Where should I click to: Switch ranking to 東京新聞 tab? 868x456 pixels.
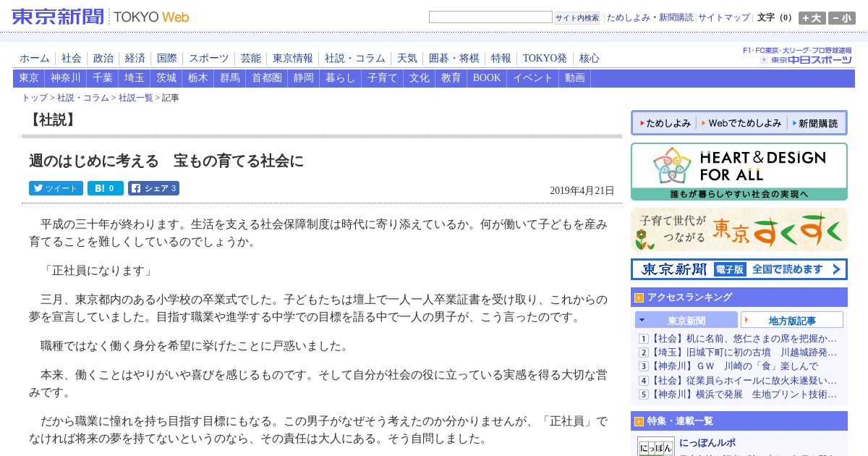(686, 320)
